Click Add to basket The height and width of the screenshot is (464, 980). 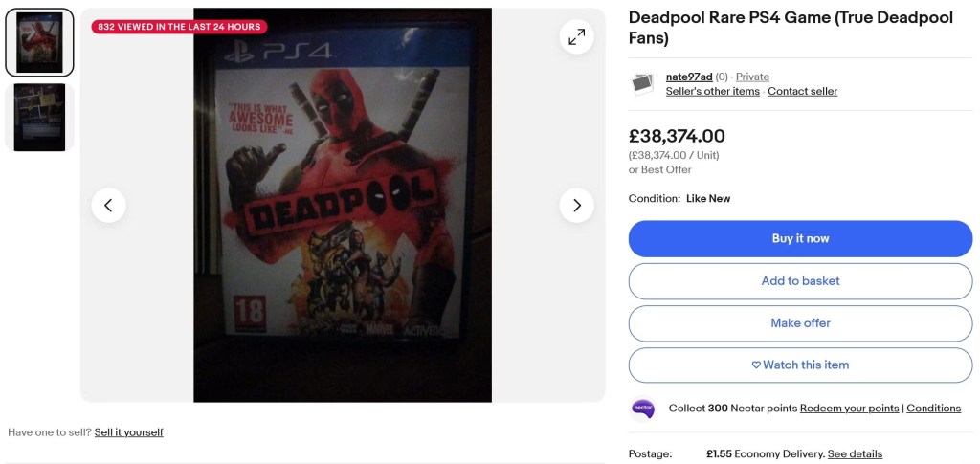(800, 281)
